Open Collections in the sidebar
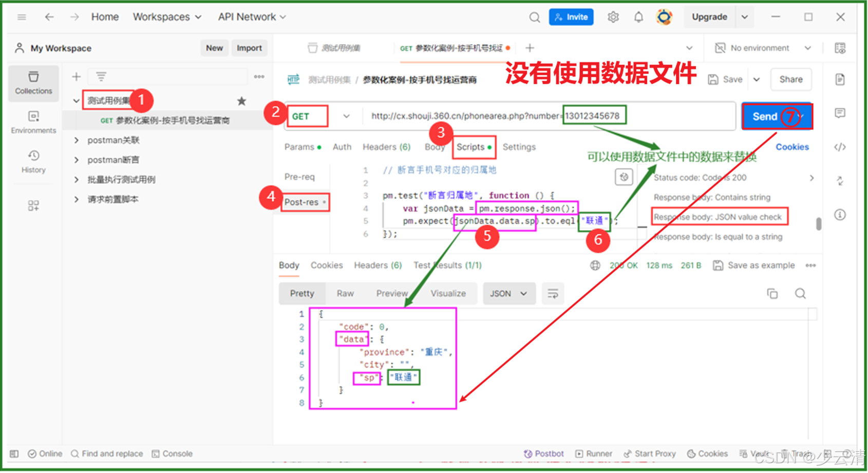The height and width of the screenshot is (473, 868). tap(33, 83)
